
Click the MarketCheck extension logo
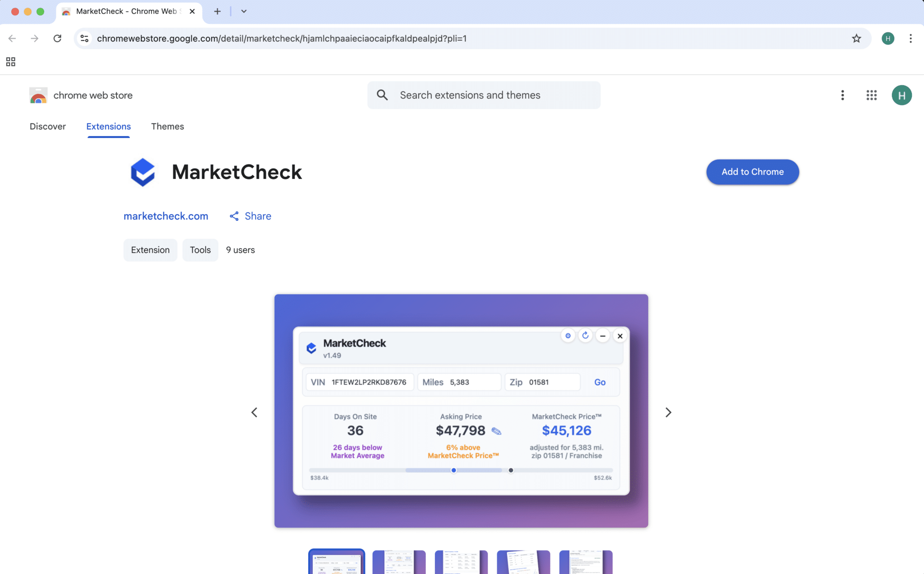[143, 172]
